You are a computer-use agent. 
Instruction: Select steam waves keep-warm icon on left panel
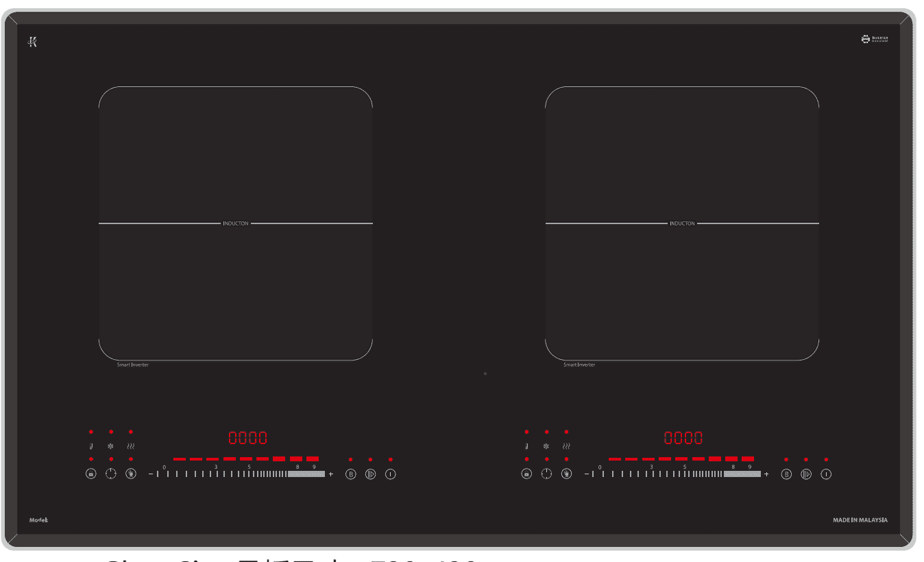pos(130,446)
